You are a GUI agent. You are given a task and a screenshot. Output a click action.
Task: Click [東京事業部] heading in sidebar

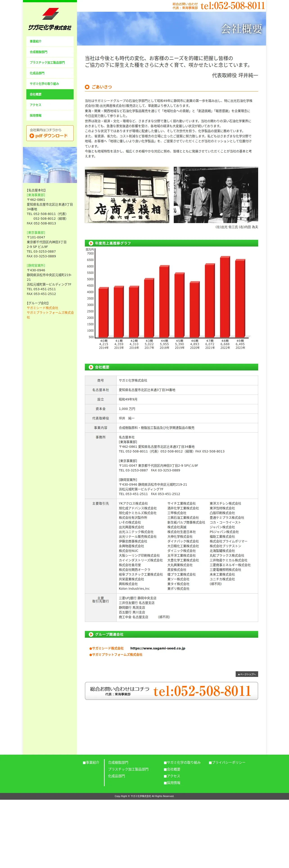36,233
